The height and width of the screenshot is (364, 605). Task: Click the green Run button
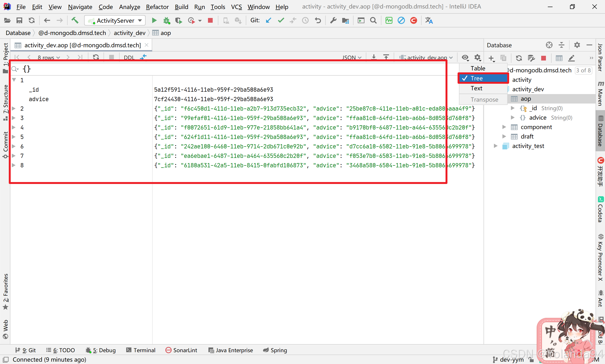[x=154, y=21]
